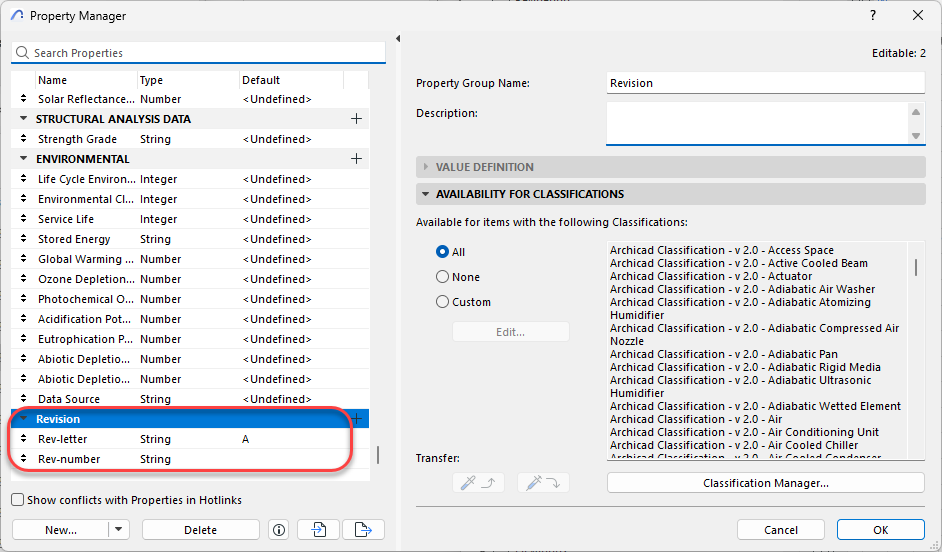Click reorder handle of Solar Reflectance row
942x552 pixels.
23,98
